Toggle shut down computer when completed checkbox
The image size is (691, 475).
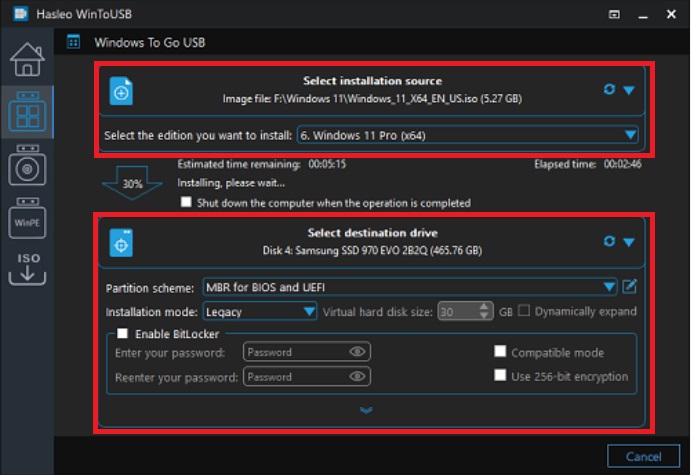(x=186, y=202)
